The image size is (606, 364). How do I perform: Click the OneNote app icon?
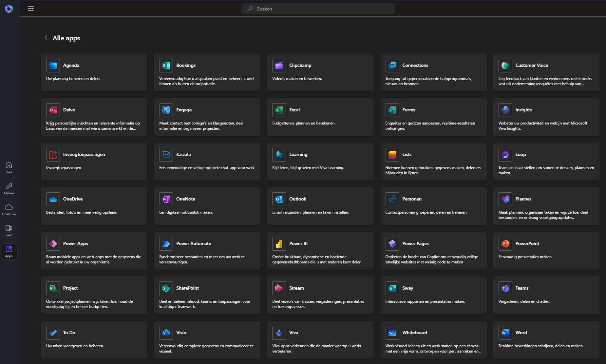point(166,199)
